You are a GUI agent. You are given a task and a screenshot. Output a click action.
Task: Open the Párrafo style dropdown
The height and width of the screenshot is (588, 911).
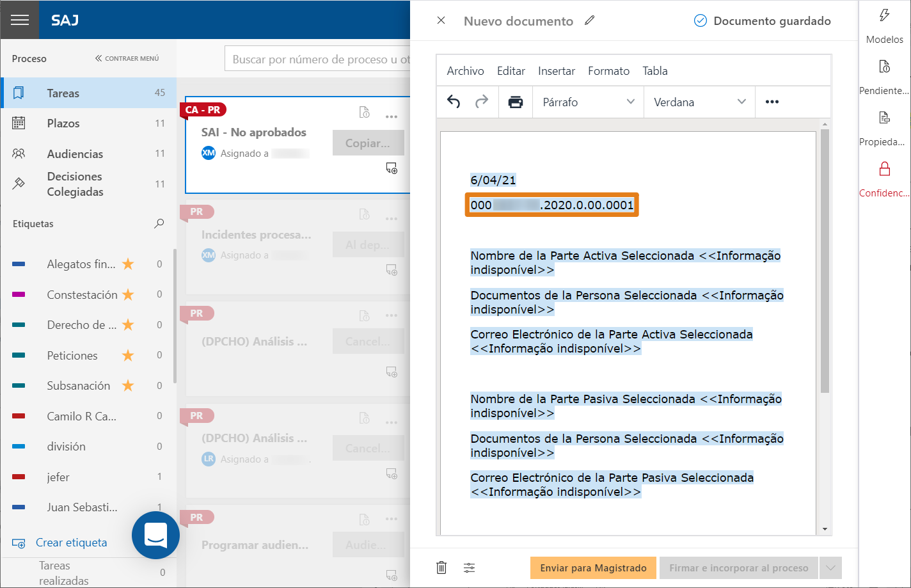click(588, 102)
